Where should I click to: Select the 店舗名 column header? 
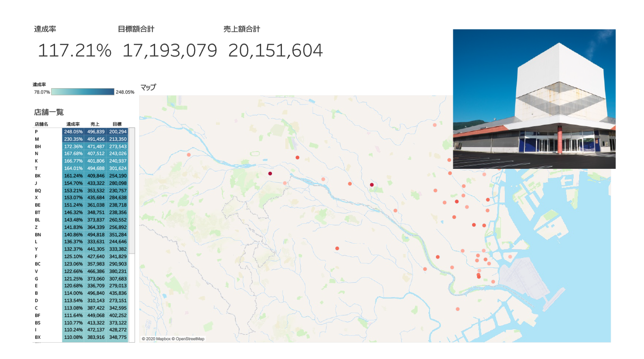(42, 124)
